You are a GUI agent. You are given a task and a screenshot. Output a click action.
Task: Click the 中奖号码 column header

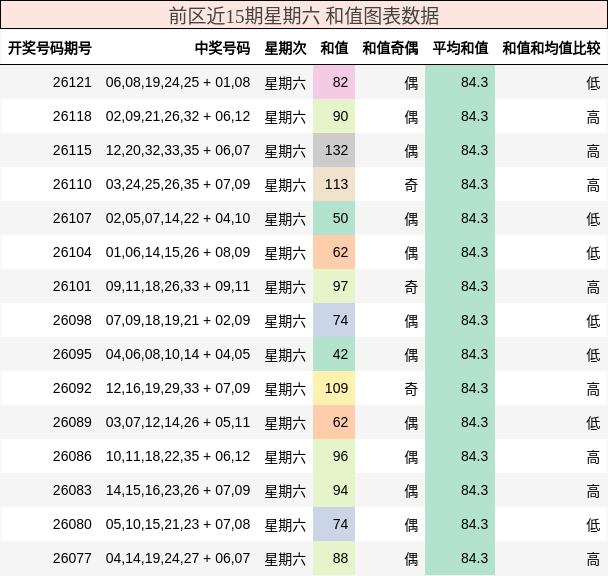tap(222, 48)
